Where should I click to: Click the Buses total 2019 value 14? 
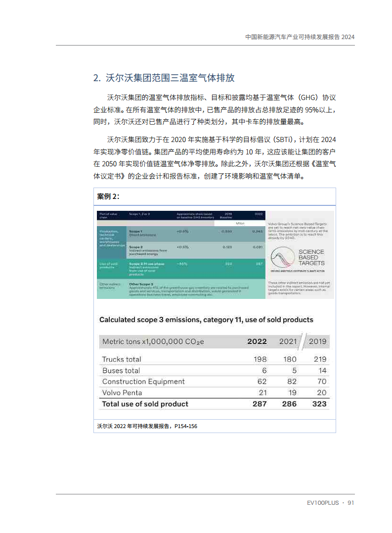322,371
